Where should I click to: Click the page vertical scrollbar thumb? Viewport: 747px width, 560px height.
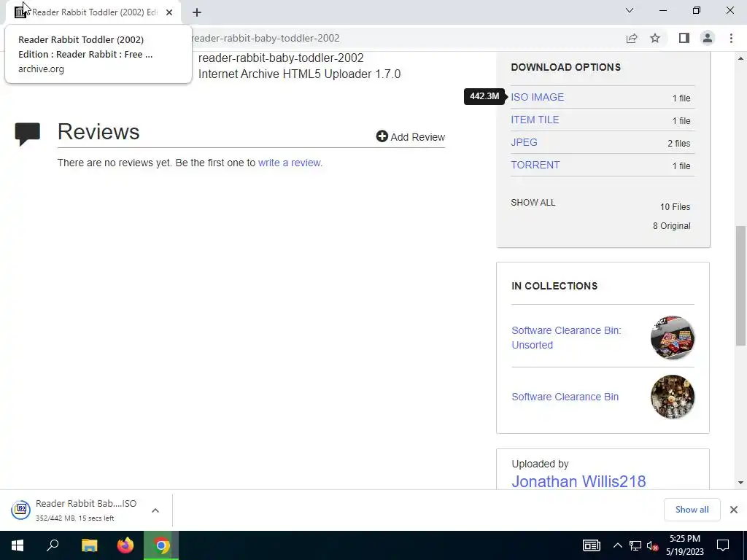[740, 286]
